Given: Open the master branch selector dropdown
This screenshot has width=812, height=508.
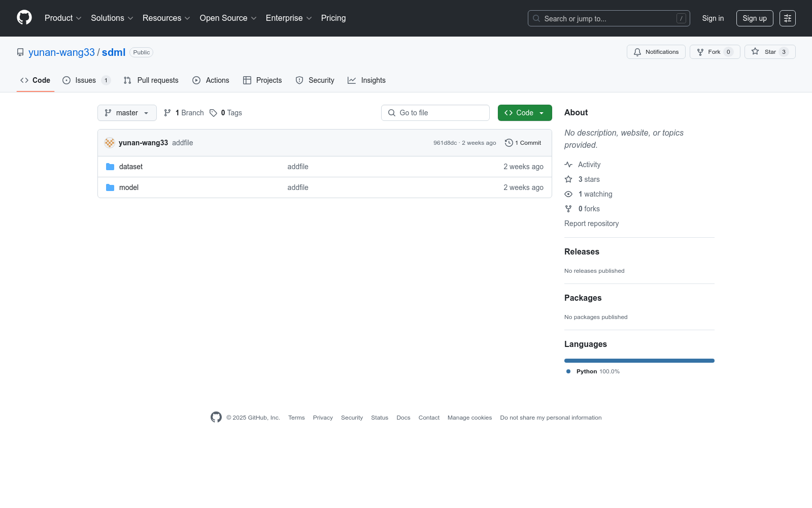Looking at the screenshot, I should (x=127, y=113).
